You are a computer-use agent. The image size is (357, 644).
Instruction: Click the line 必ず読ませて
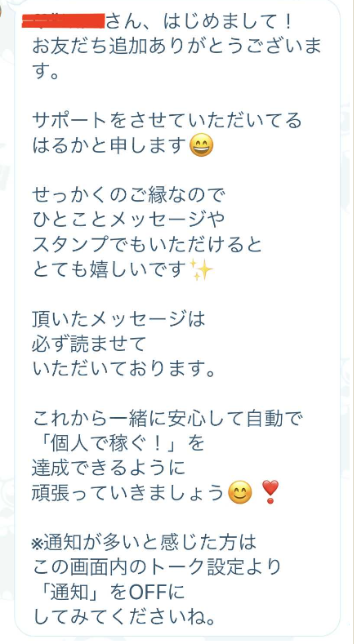tap(89, 344)
